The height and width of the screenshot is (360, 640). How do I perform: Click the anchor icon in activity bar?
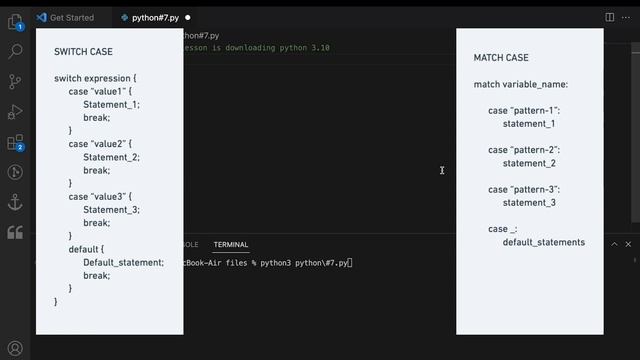tap(16, 202)
